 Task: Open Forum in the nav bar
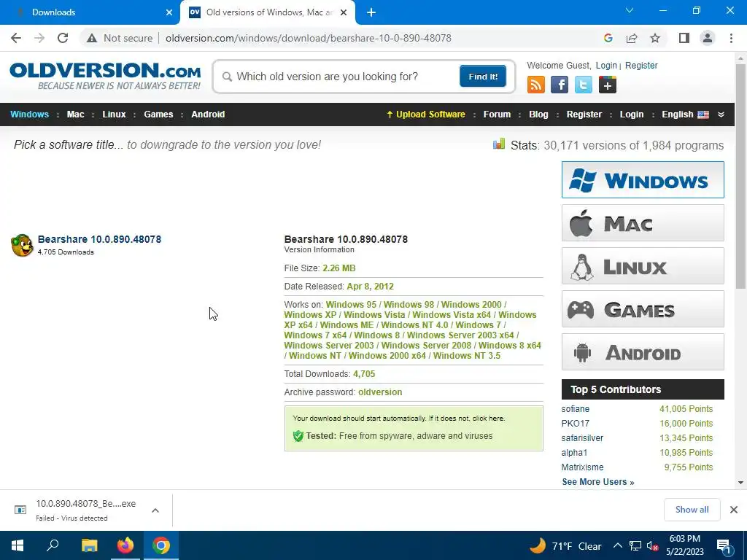click(497, 114)
